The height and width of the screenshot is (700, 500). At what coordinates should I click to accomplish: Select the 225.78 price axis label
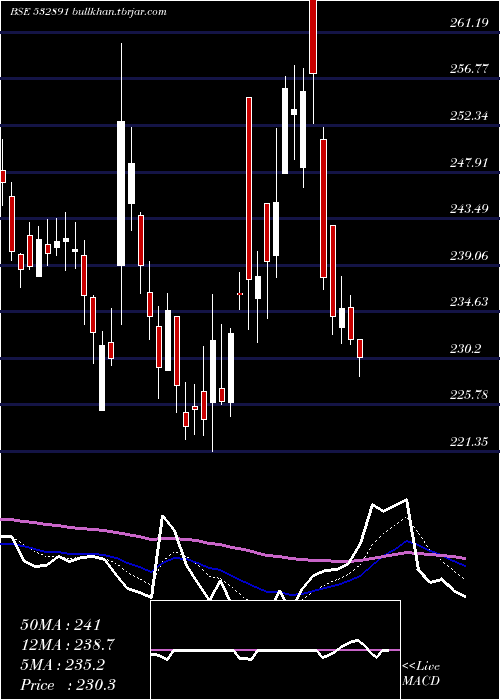point(469,395)
